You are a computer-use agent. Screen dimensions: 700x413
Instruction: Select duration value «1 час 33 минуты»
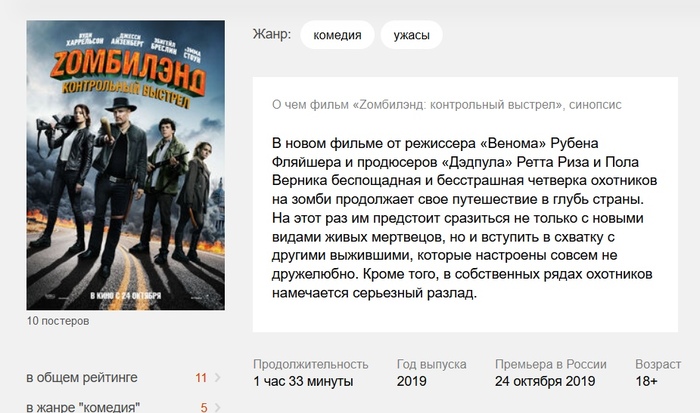click(303, 381)
